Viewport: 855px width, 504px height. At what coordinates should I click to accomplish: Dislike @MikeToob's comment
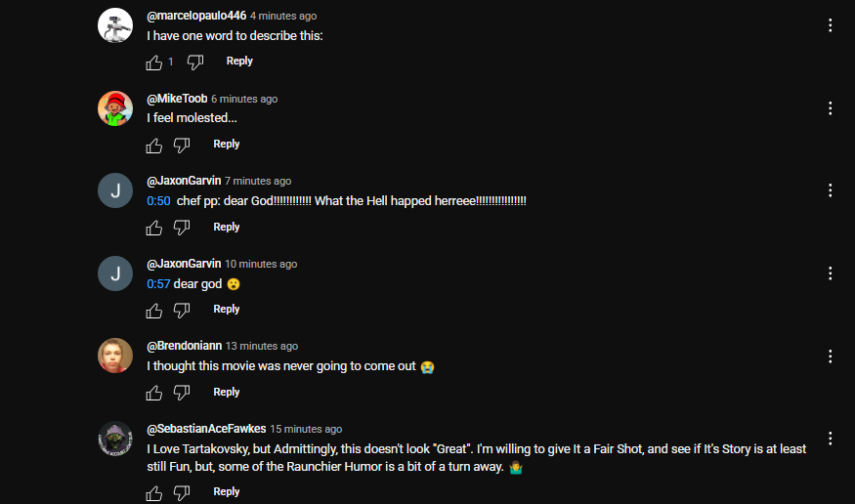click(182, 145)
